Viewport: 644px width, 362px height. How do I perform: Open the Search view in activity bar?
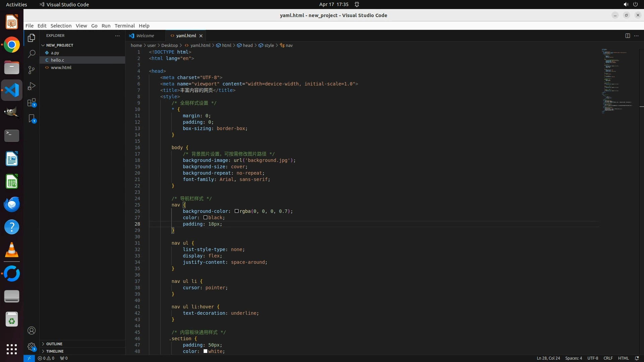(32, 54)
